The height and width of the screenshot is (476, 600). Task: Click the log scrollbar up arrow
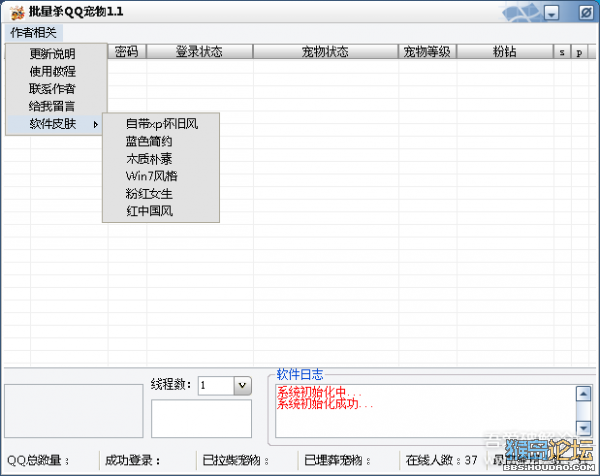pos(584,393)
